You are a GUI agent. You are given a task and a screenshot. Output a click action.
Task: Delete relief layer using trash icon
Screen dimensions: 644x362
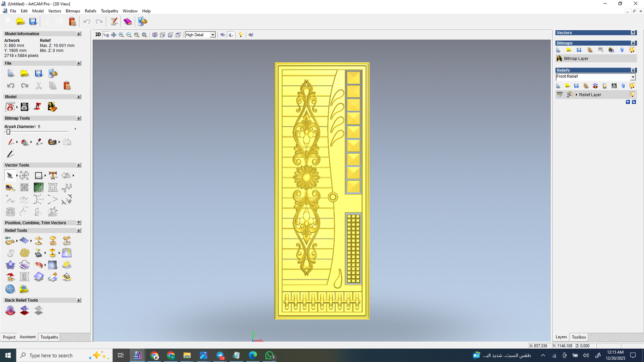click(x=623, y=86)
